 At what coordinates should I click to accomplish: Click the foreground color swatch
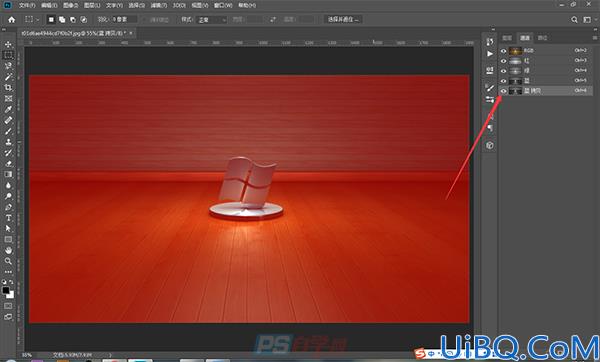6,290
